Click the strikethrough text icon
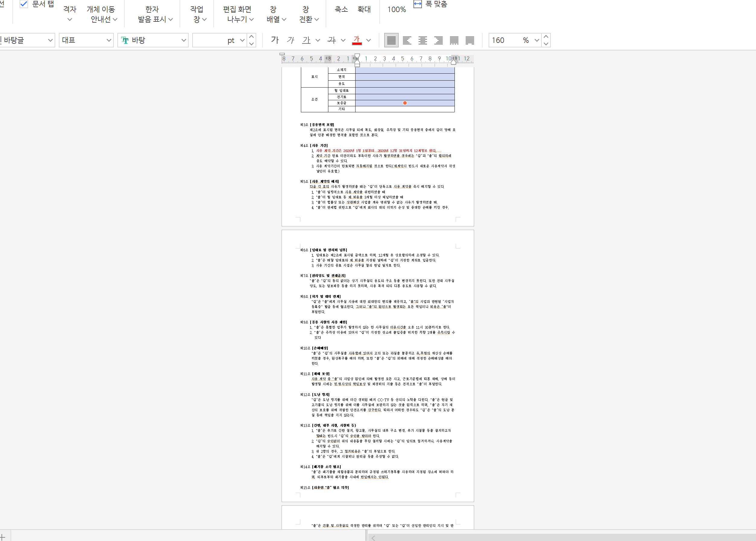 pyautogui.click(x=331, y=40)
